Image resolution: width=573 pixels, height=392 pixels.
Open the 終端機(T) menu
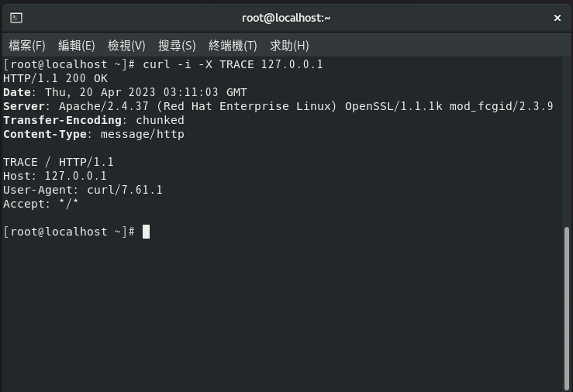233,46
